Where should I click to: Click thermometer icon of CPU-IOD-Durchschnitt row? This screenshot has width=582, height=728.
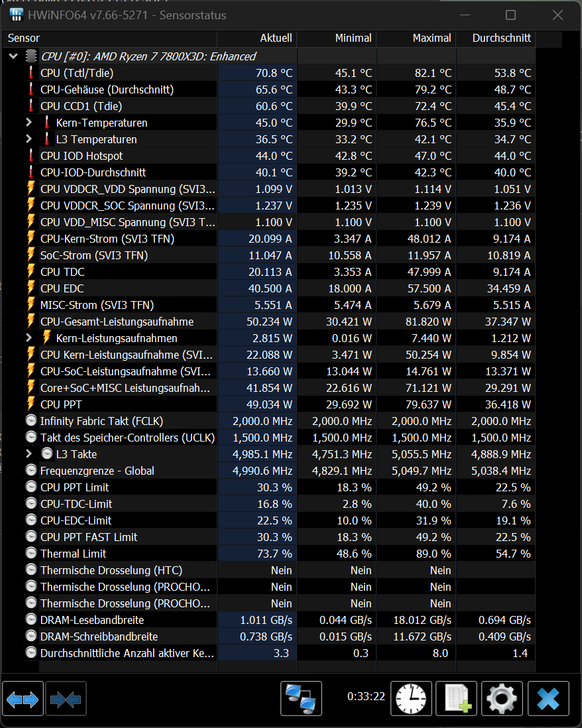[x=31, y=172]
